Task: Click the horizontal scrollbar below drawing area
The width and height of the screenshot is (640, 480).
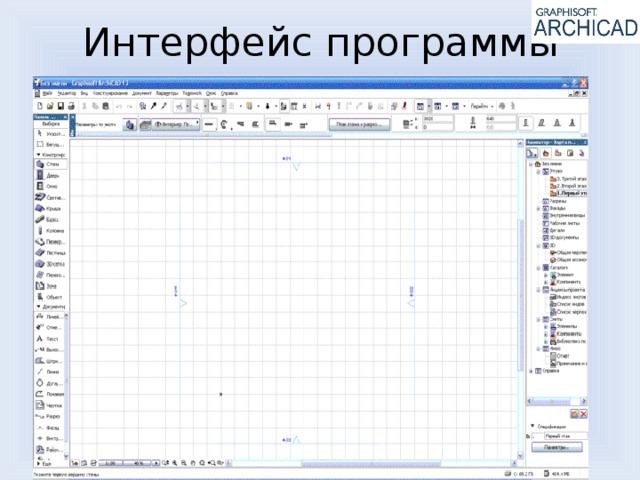Action: 371,463
